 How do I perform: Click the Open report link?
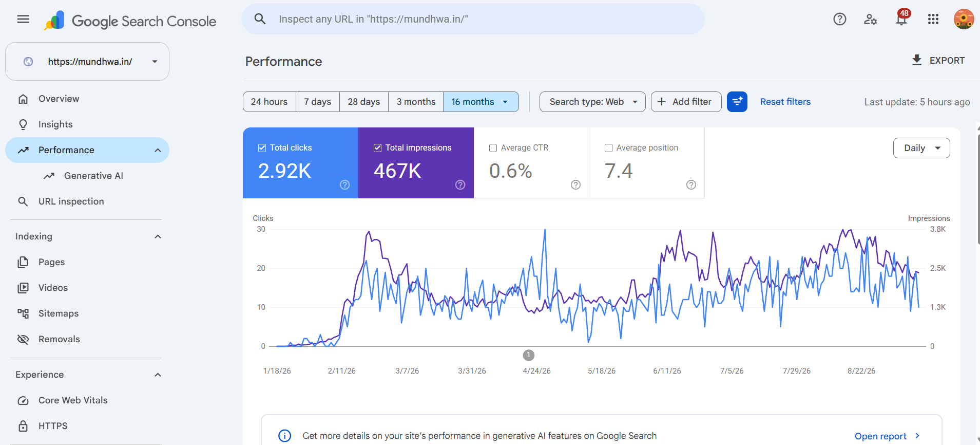(887, 436)
